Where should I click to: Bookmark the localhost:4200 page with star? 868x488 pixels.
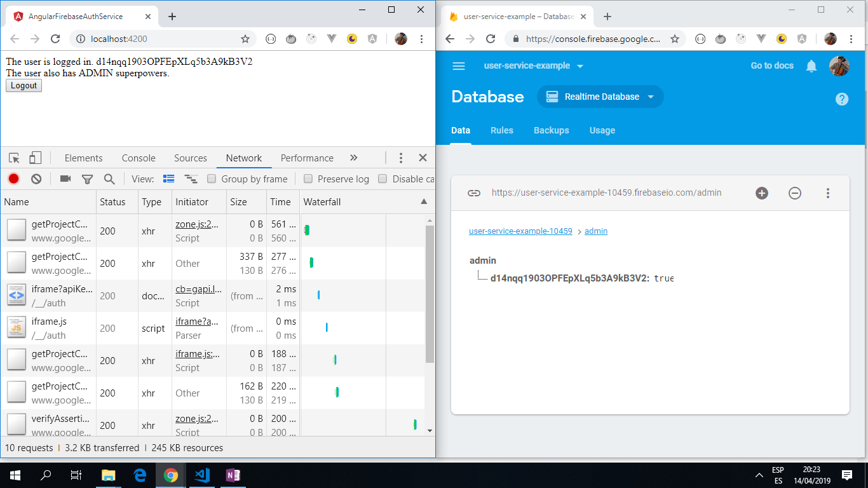245,39
